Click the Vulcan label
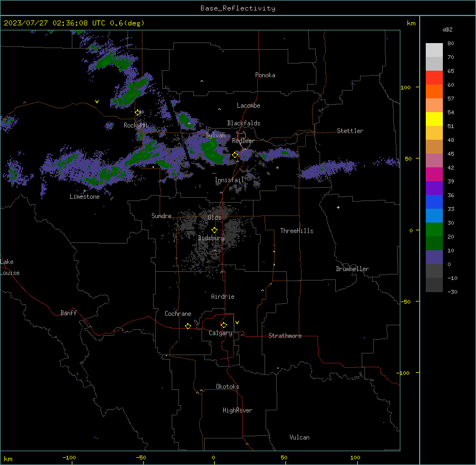This screenshot has width=476, height=465. (299, 437)
